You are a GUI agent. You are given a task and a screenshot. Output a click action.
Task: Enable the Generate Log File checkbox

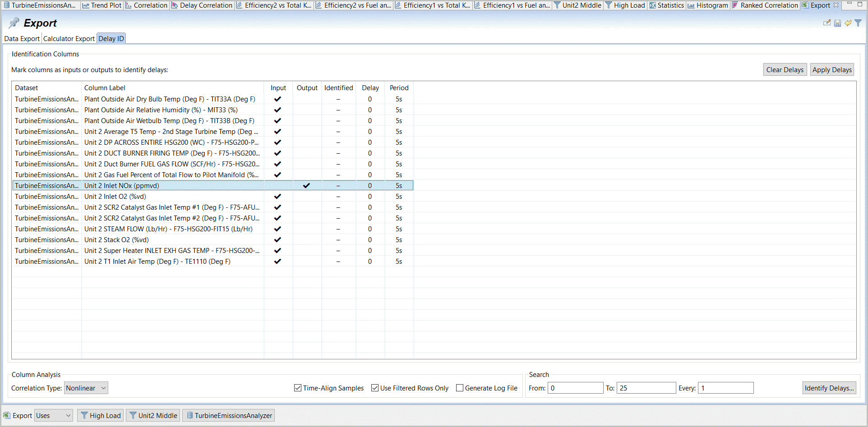pos(460,388)
